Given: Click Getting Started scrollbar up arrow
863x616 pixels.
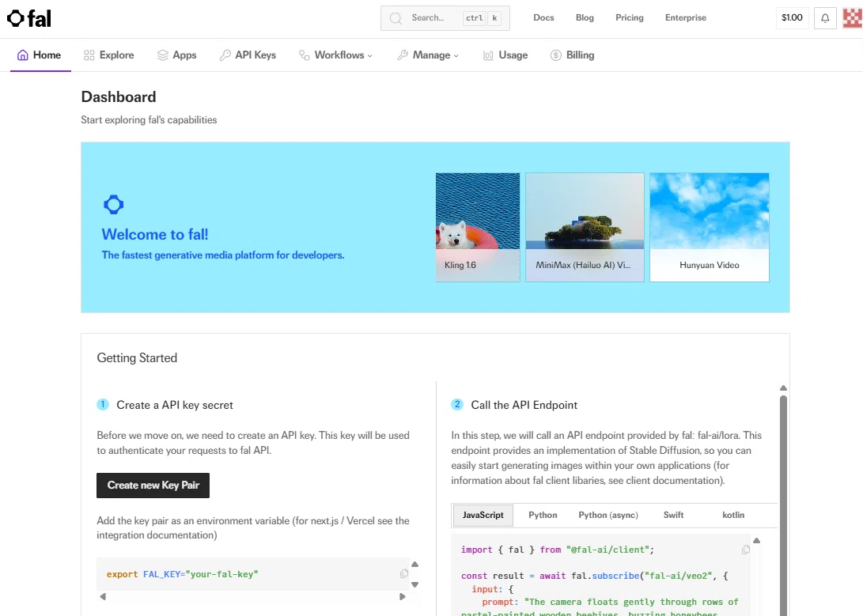Looking at the screenshot, I should [783, 387].
